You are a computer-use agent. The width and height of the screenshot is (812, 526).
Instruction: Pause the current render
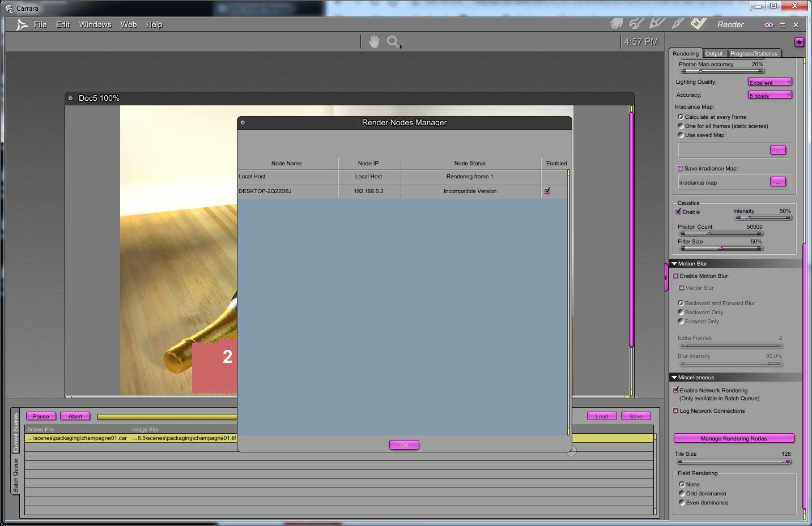tap(41, 416)
